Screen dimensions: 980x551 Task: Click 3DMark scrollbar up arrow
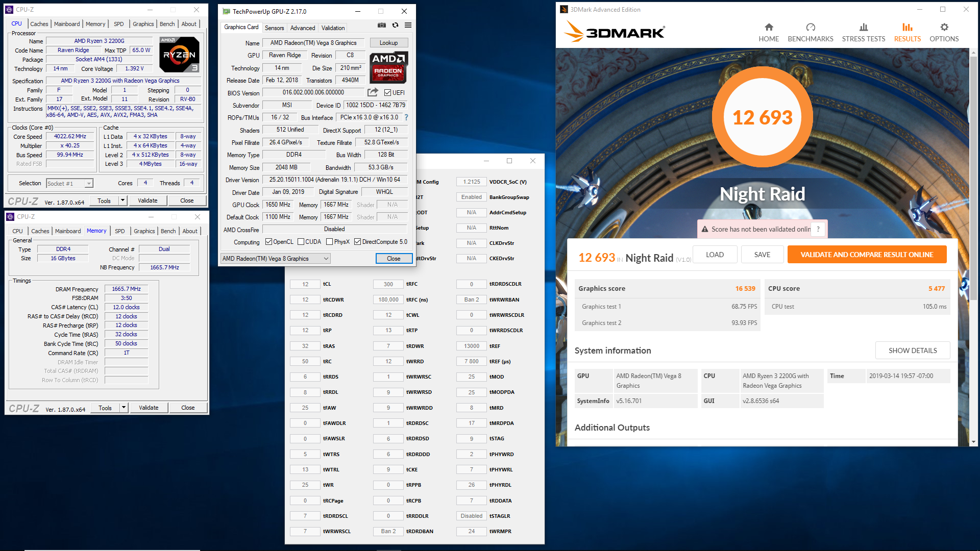tap(973, 53)
